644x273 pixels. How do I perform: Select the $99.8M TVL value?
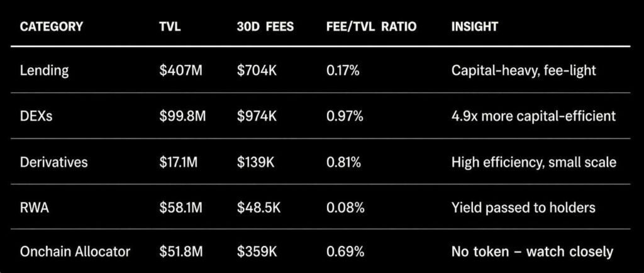pos(183,116)
